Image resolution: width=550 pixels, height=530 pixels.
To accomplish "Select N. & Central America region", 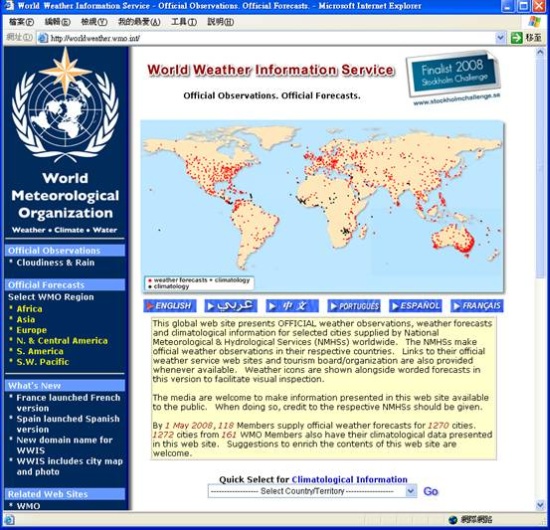I will 62,341.
